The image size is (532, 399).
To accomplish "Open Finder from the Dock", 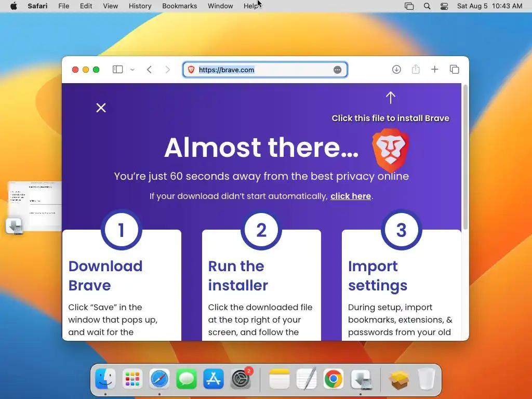I will click(x=105, y=379).
